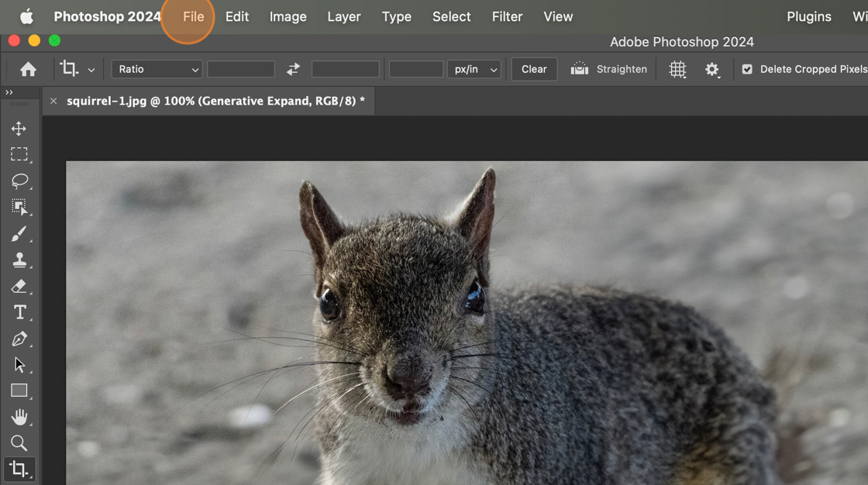The image size is (868, 485).
Task: Select the Brush tool
Action: [19, 234]
